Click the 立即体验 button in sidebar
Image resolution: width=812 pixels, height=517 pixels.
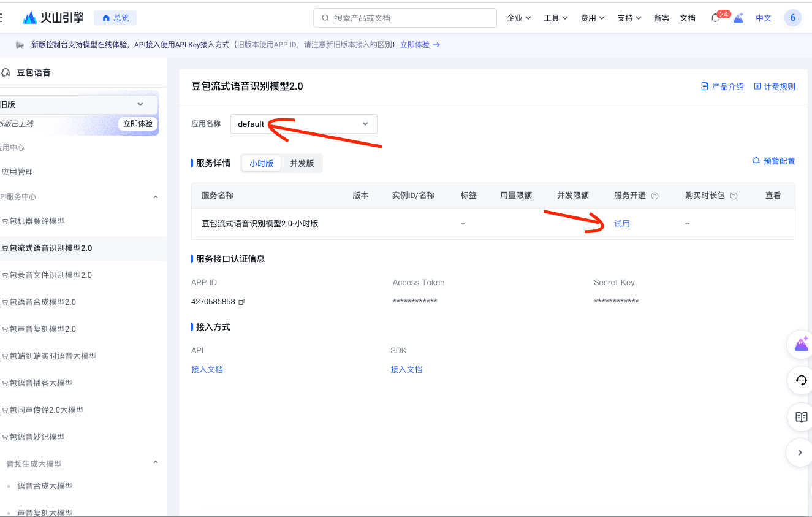point(138,124)
